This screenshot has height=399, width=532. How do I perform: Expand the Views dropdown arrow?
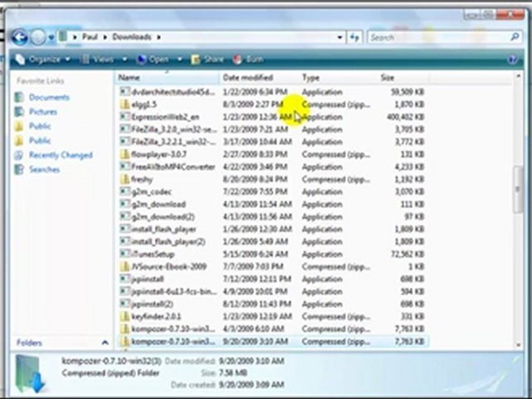click(x=125, y=59)
